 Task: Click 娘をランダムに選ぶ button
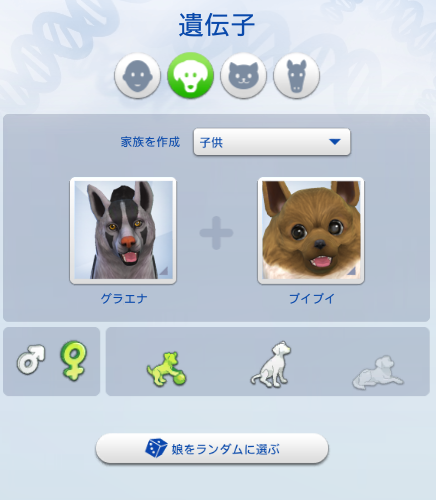tap(212, 449)
